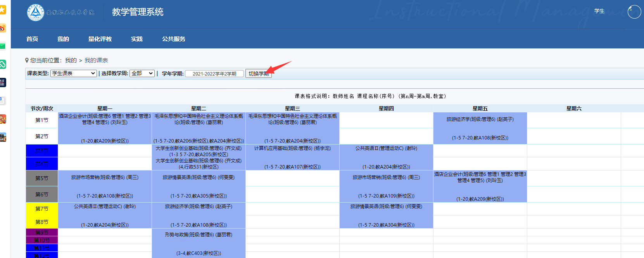The width and height of the screenshot is (644, 258).
Task: Click the 学年学期 field showing 2021-2022学年2学期
Action: click(x=214, y=74)
